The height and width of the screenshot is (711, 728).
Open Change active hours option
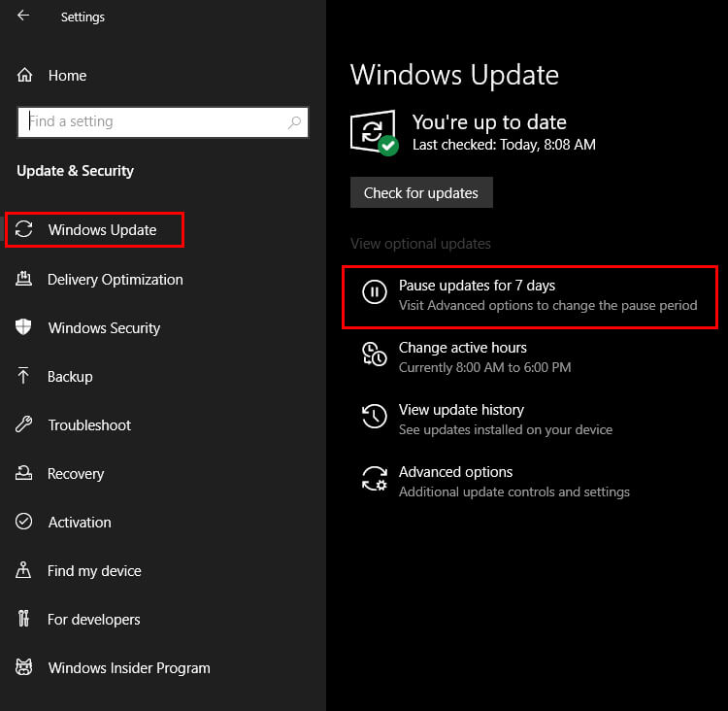point(463,348)
